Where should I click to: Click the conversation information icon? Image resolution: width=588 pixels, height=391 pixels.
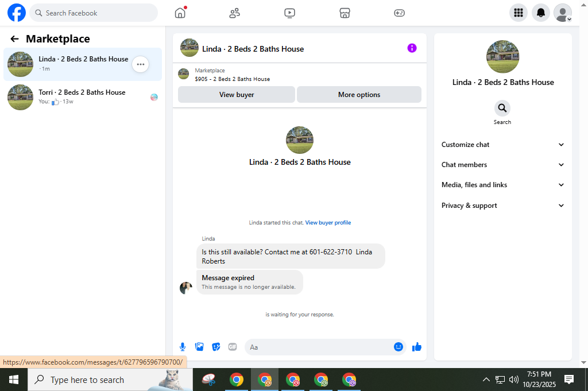tap(412, 48)
